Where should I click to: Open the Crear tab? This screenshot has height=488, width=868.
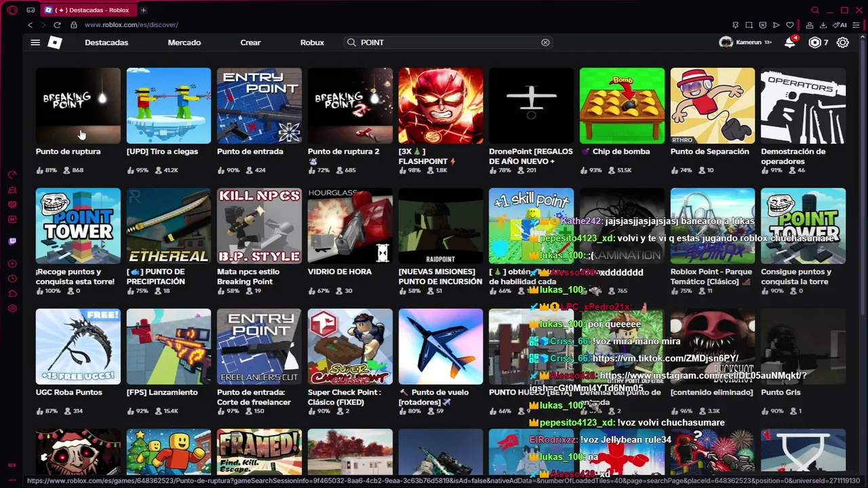click(250, 42)
